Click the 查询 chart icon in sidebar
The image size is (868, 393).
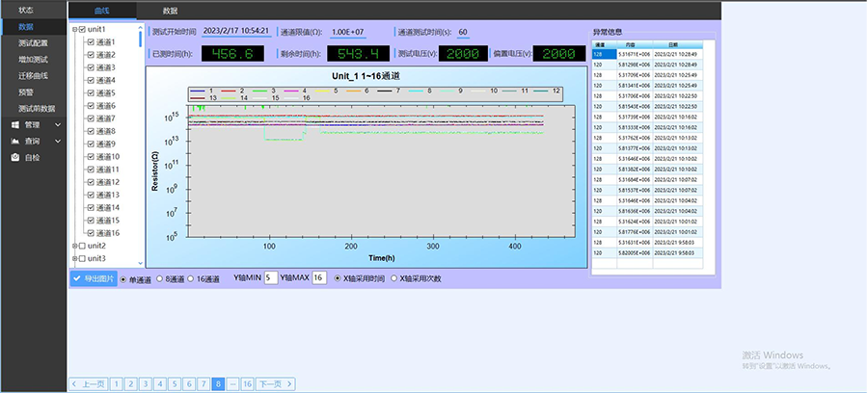15,141
